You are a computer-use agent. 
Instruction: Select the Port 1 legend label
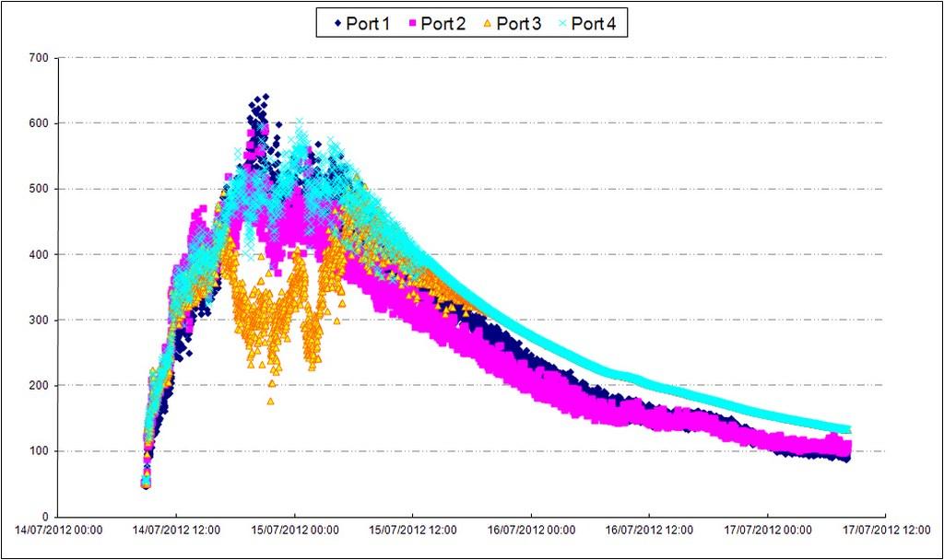[368, 24]
